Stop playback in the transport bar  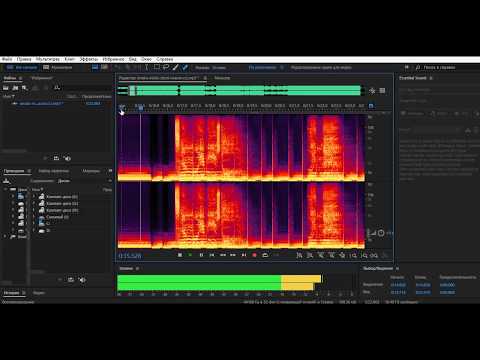coord(180,255)
